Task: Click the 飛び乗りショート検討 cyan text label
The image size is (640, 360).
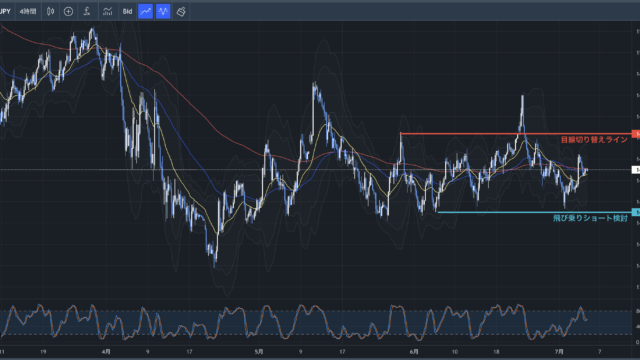Action: pos(590,218)
